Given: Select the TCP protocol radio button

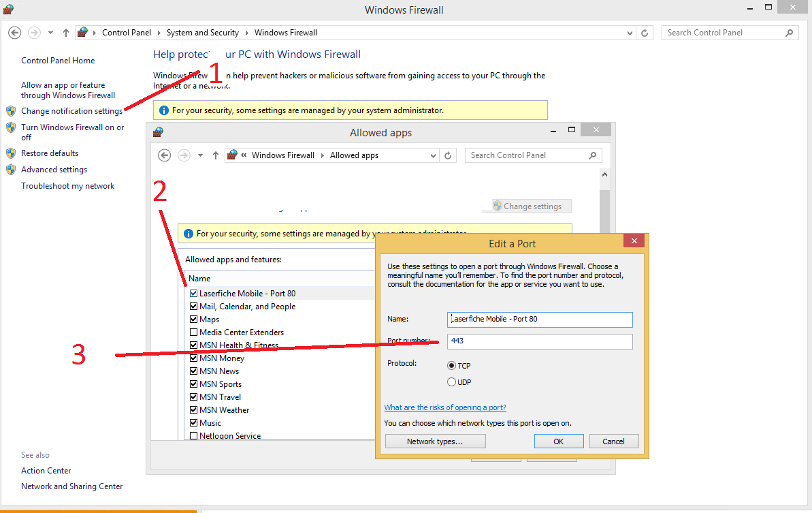Looking at the screenshot, I should (451, 366).
